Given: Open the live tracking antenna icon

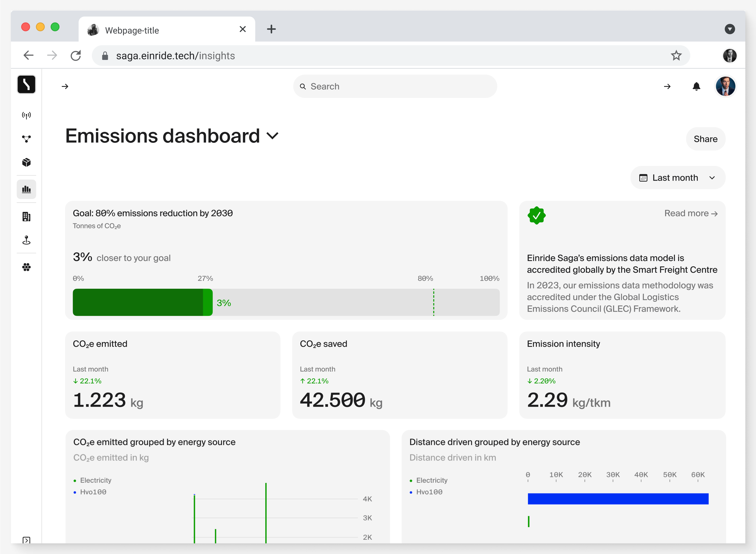Looking at the screenshot, I should click(x=26, y=115).
